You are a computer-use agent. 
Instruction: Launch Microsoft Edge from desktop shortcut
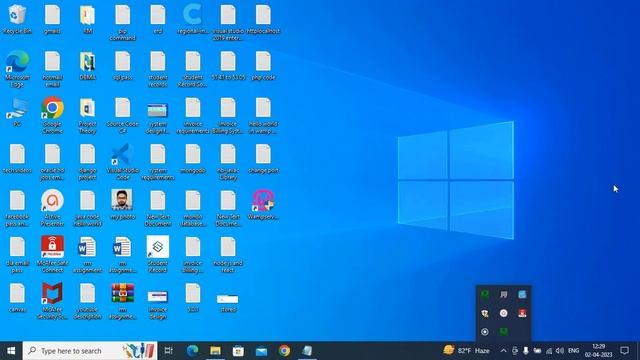point(17,69)
